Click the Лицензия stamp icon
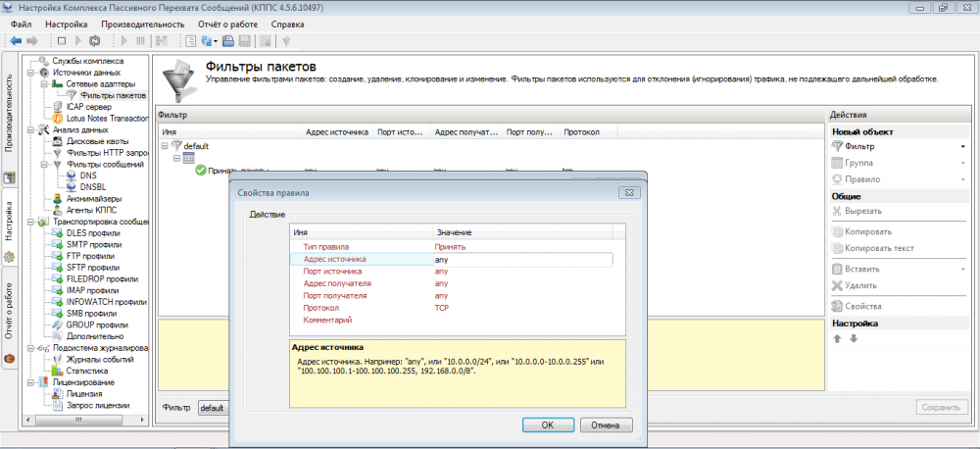Image resolution: width=980 pixels, height=449 pixels. tap(58, 394)
